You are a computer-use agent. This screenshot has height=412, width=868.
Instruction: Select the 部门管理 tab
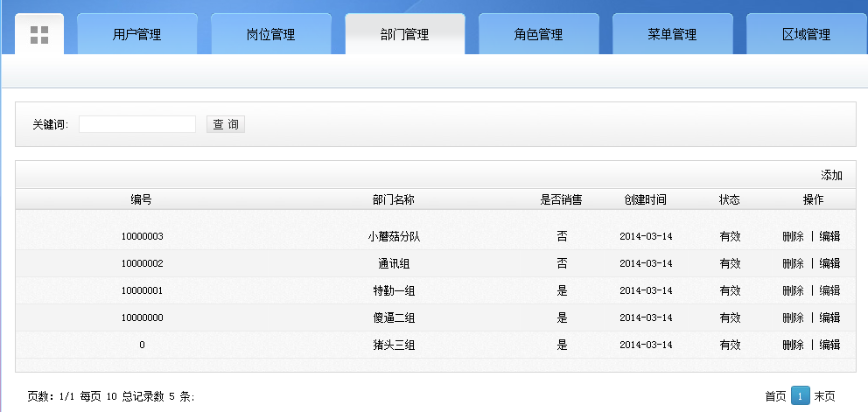(404, 35)
